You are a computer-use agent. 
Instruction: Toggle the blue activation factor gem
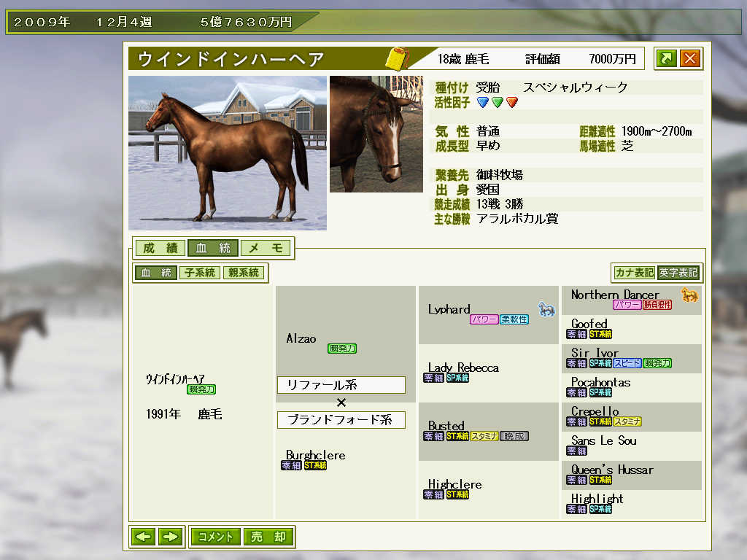click(x=483, y=102)
